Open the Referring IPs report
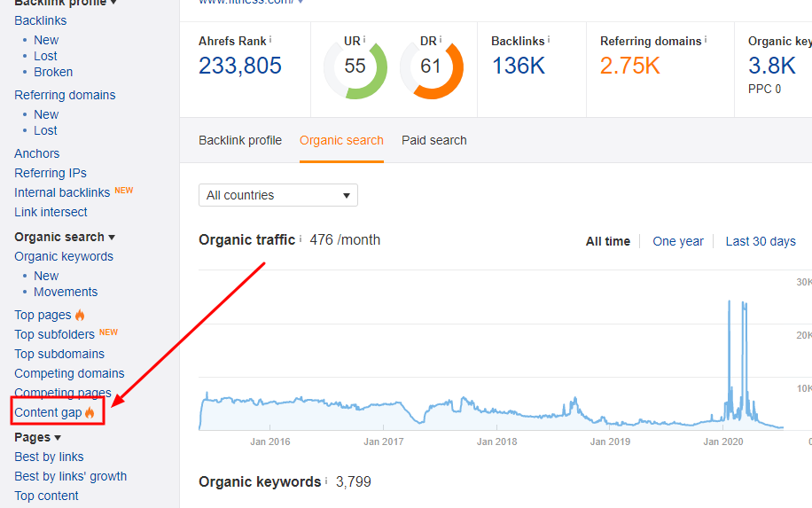This screenshot has width=812, height=508. tap(51, 173)
